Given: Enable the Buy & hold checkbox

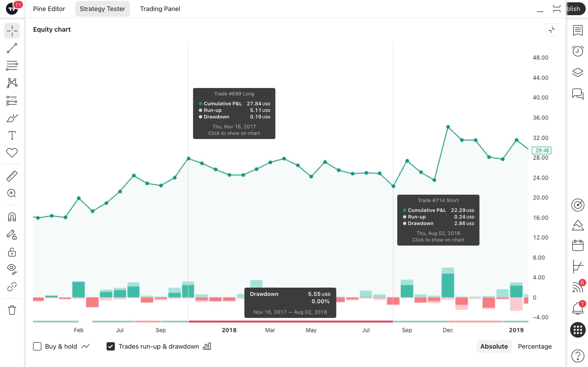Looking at the screenshot, I should tap(37, 346).
